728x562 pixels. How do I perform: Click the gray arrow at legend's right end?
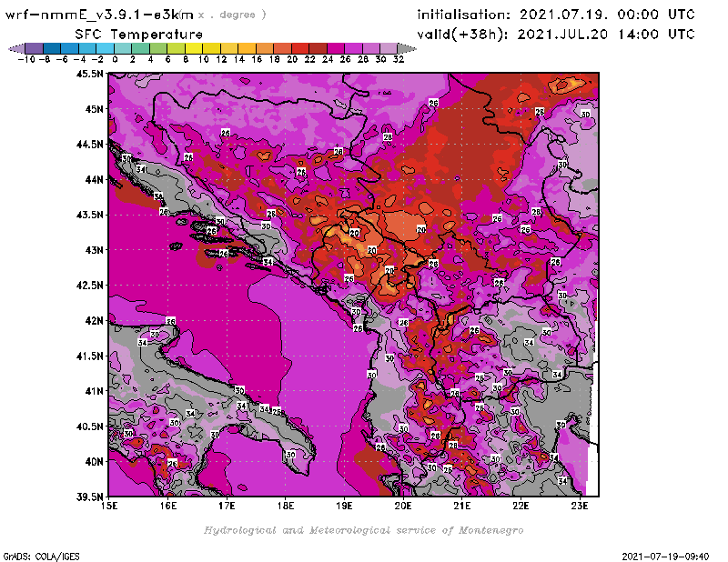click(407, 48)
